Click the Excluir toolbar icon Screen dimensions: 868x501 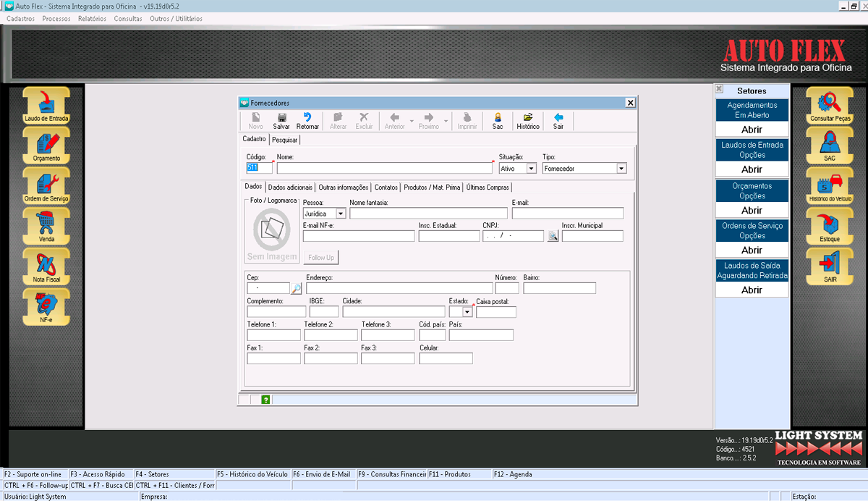(x=364, y=121)
